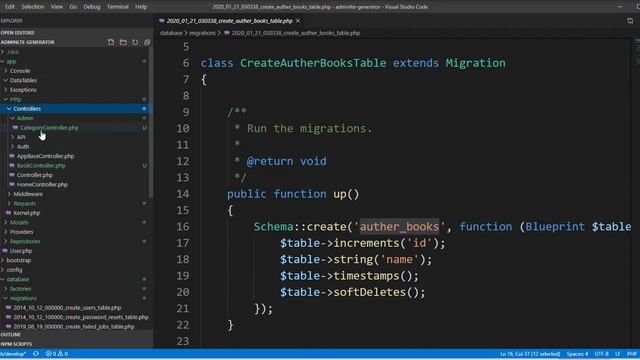Expand the Console folder

coord(6,71)
